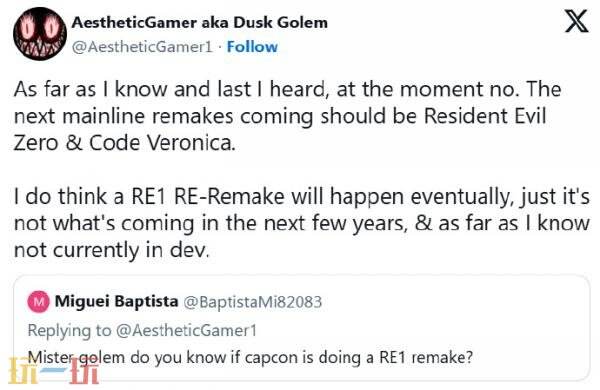Follow the AestheticGamer1 account
Image resolution: width=600 pixels, height=390 pixels.
pos(252,47)
